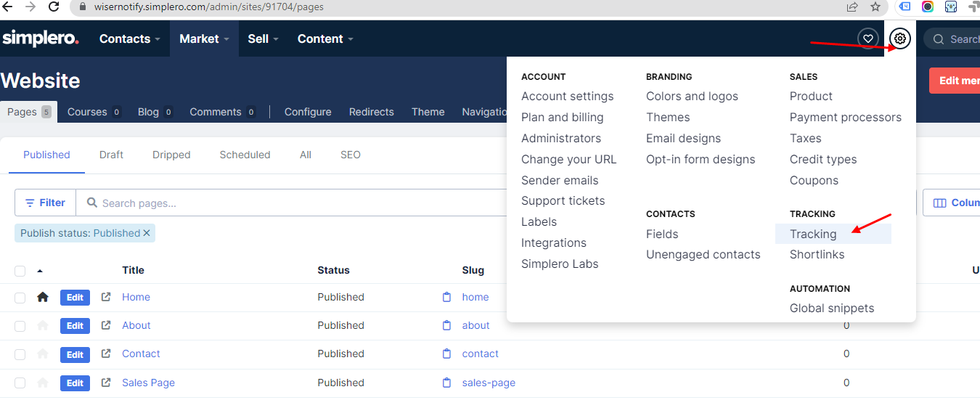Open the settings gear icon
The width and height of the screenshot is (980, 400).
coord(900,38)
